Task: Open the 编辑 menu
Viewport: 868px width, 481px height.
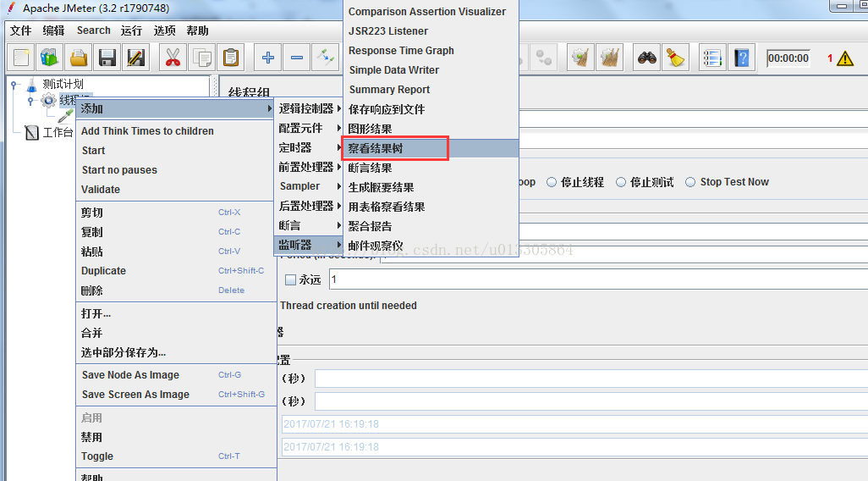Action: 53,30
